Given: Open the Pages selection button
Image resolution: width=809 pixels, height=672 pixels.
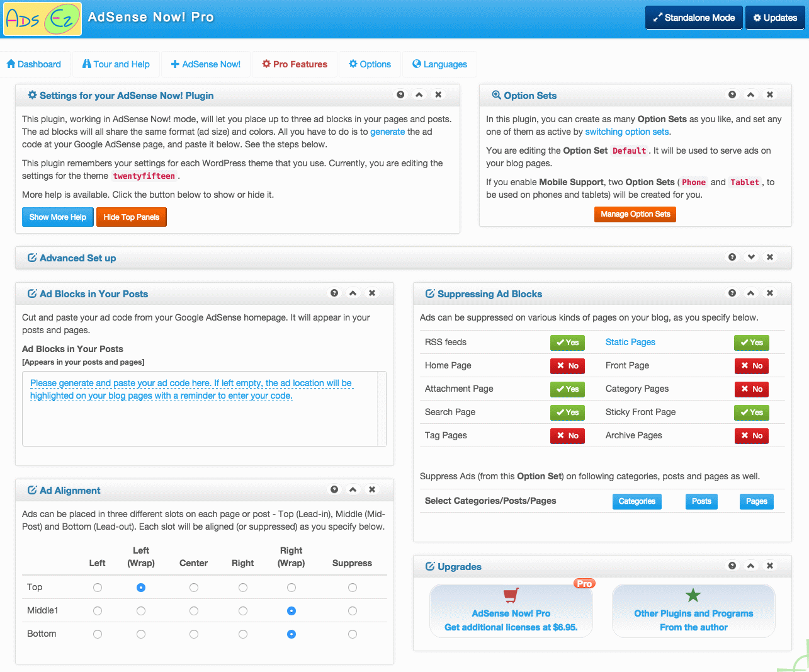Looking at the screenshot, I should click(x=757, y=501).
